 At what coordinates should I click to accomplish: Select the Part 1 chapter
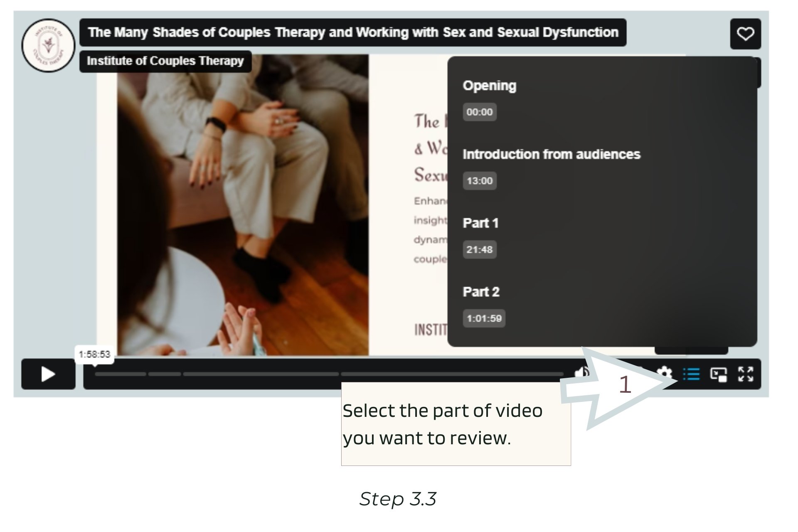480,223
